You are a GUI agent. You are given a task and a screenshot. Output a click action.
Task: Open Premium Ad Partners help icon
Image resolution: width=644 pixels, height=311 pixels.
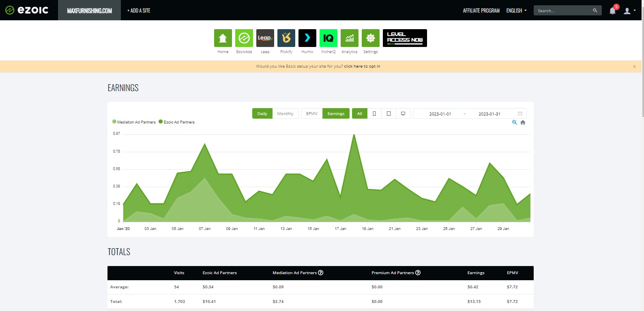pyautogui.click(x=418, y=273)
